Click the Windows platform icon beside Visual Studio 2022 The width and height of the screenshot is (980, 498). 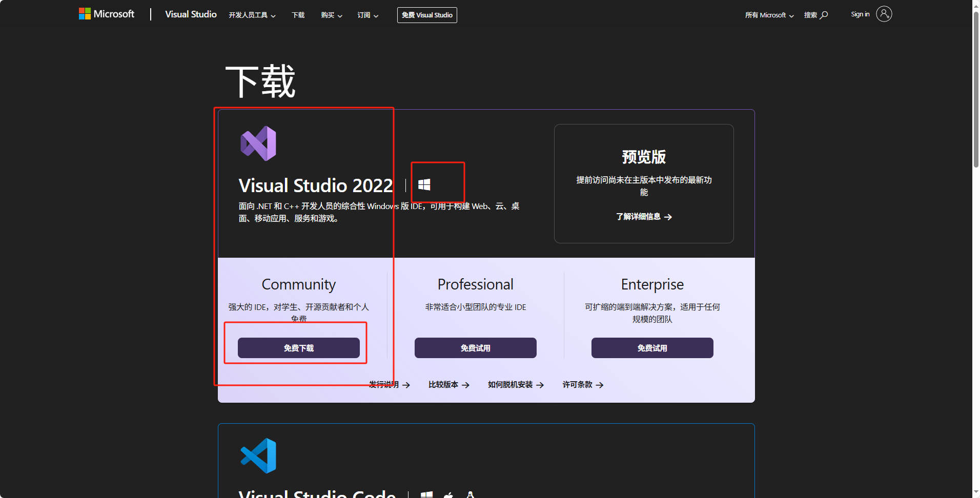coord(424,185)
